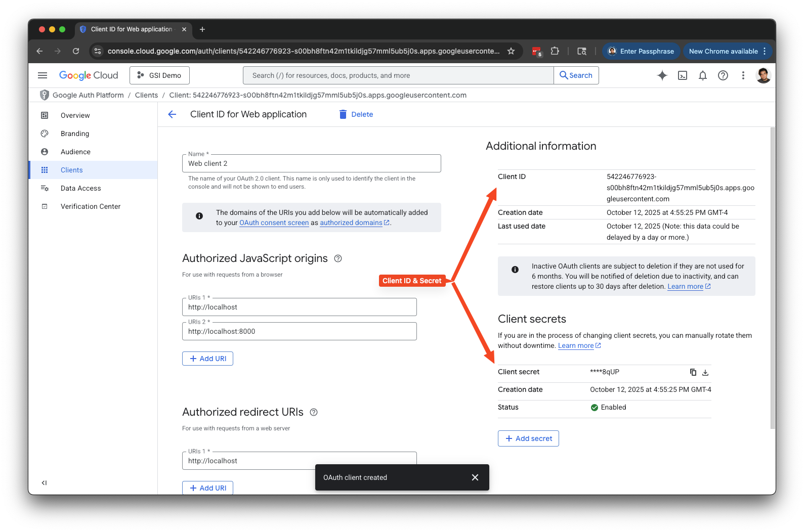Click the Name field containing Web client 2
Viewport: 804px width, 532px height.
click(x=311, y=163)
